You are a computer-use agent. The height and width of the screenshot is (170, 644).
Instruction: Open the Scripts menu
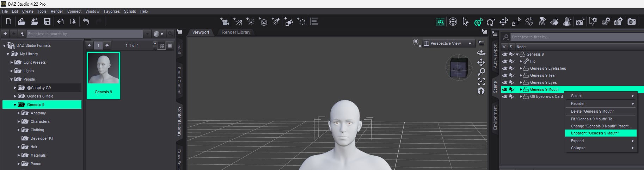click(130, 11)
